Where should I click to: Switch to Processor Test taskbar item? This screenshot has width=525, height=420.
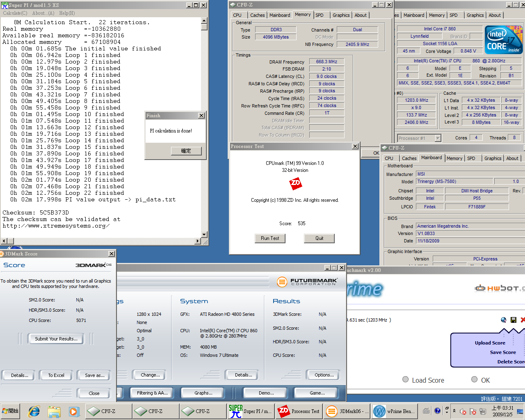299,411
